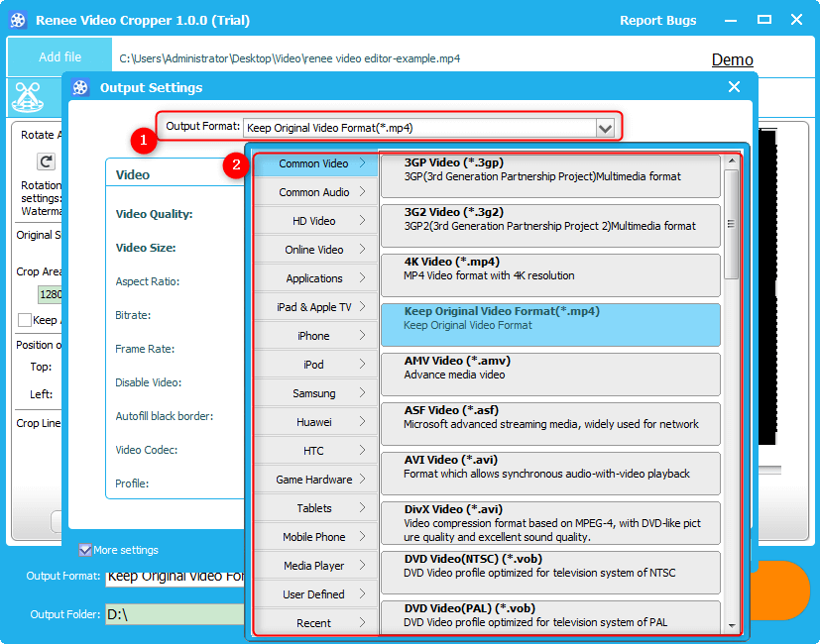
Task: Choose AVI Video (*.avi) format
Action: click(550, 473)
